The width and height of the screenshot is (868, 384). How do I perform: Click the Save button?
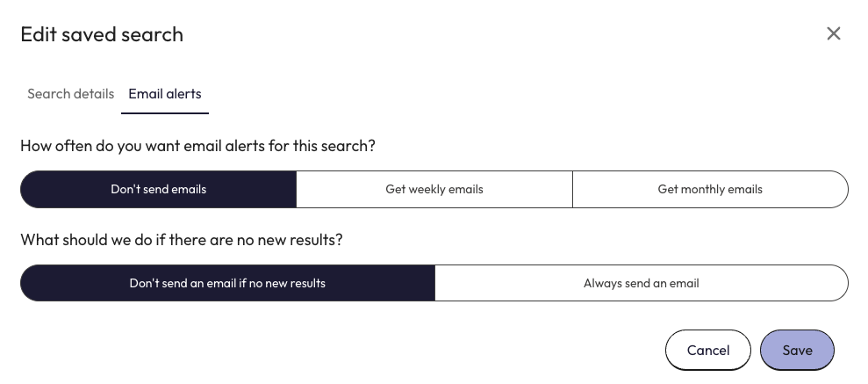click(x=797, y=350)
